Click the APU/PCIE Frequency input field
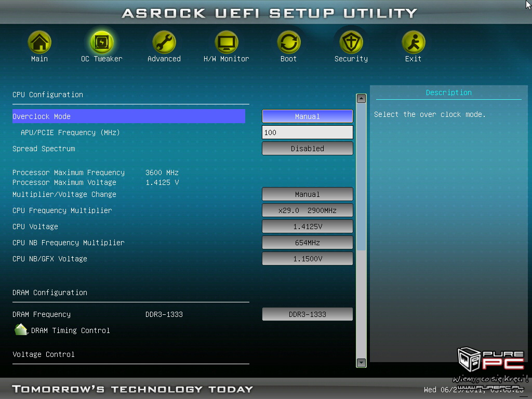Screen dimensions: 532x399 pos(308,132)
